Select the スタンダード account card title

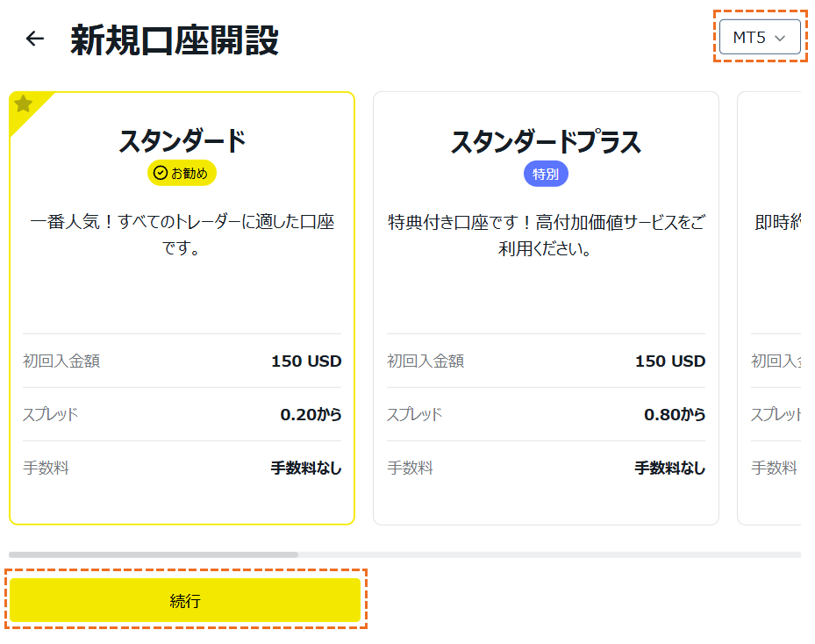tap(182, 141)
